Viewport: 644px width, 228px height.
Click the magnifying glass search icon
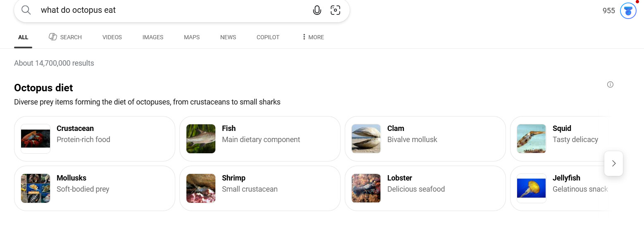[26, 10]
